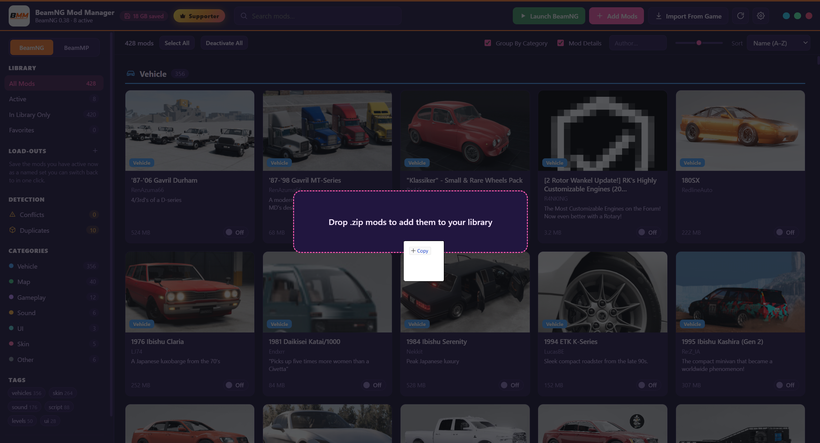Screen dimensions: 820x443
Task: Launch BeamNG game
Action: click(549, 16)
